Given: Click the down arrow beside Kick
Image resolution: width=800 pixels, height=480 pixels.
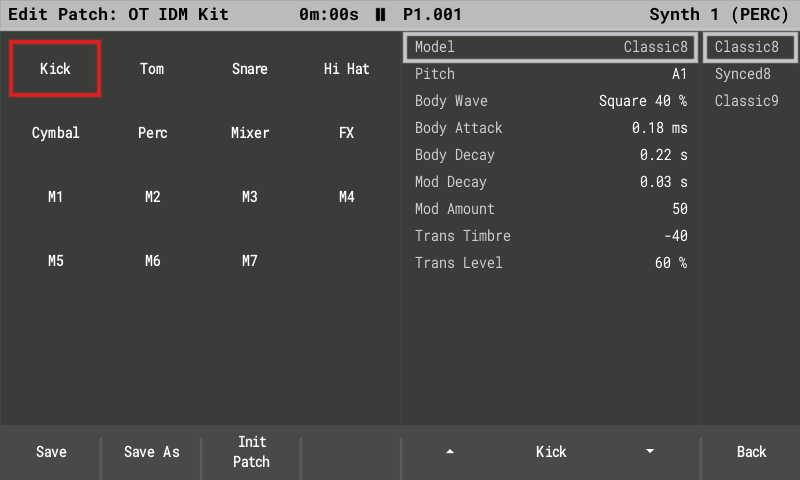Looking at the screenshot, I should coord(650,452).
